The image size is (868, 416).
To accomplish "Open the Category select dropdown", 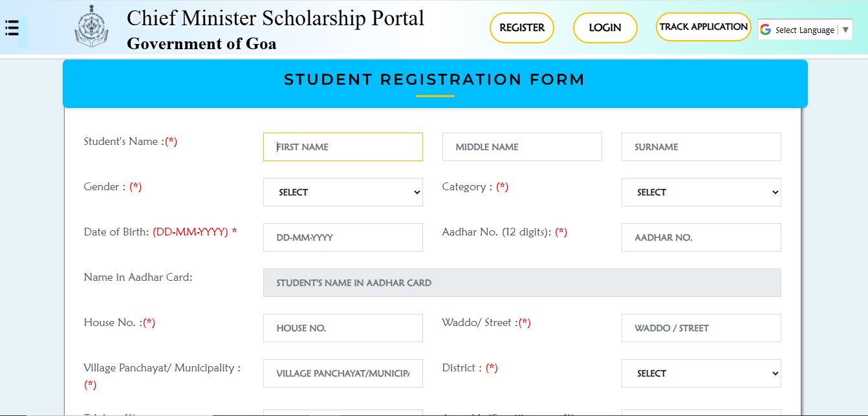I will (x=701, y=192).
